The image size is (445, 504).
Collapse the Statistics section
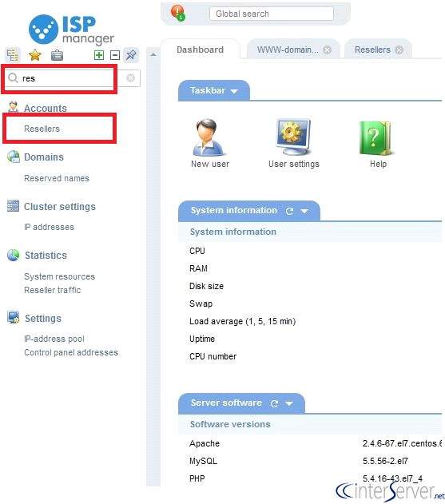(46, 256)
